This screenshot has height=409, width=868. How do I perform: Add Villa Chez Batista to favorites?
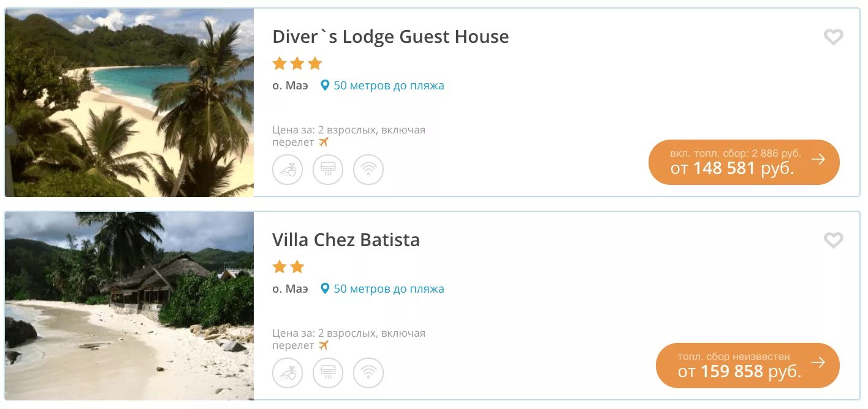tap(833, 241)
